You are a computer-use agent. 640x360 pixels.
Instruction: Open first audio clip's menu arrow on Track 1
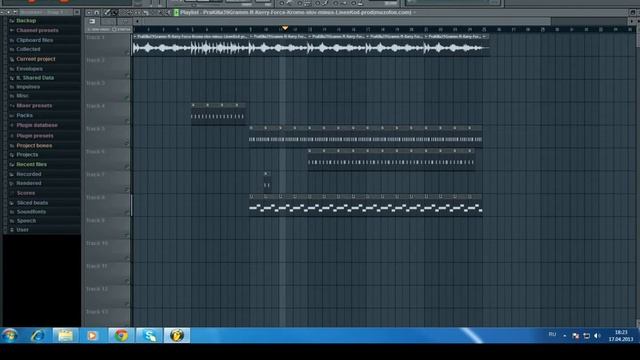[x=135, y=37]
